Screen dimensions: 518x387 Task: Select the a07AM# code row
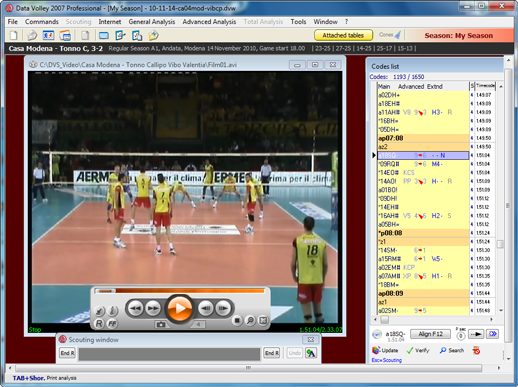pyautogui.click(x=423, y=276)
